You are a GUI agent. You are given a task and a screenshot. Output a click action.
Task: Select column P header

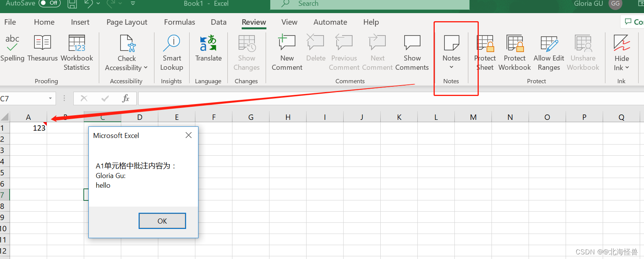(584, 117)
